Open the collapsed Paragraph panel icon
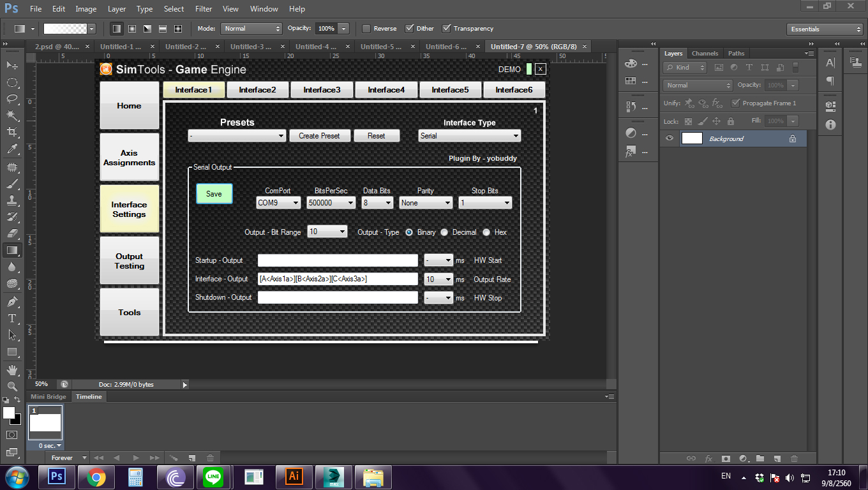Image resolution: width=868 pixels, height=490 pixels. pos(830,80)
